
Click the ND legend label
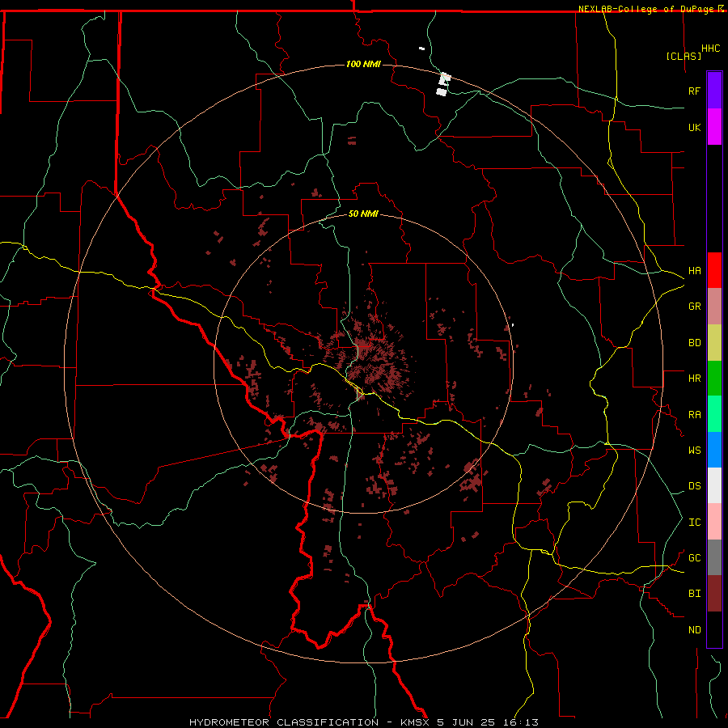click(x=694, y=629)
